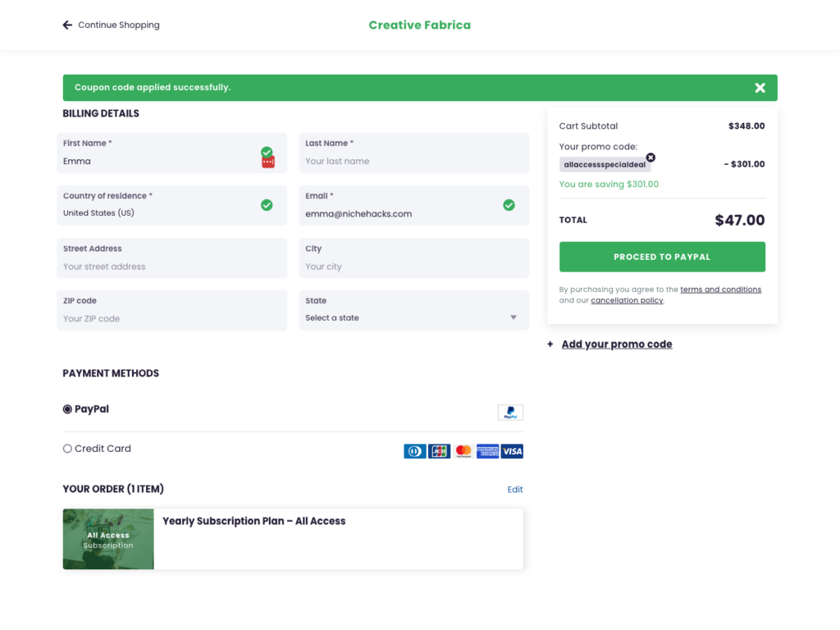Open the State dropdown
The height and width of the screenshot is (630, 840).
(x=413, y=311)
